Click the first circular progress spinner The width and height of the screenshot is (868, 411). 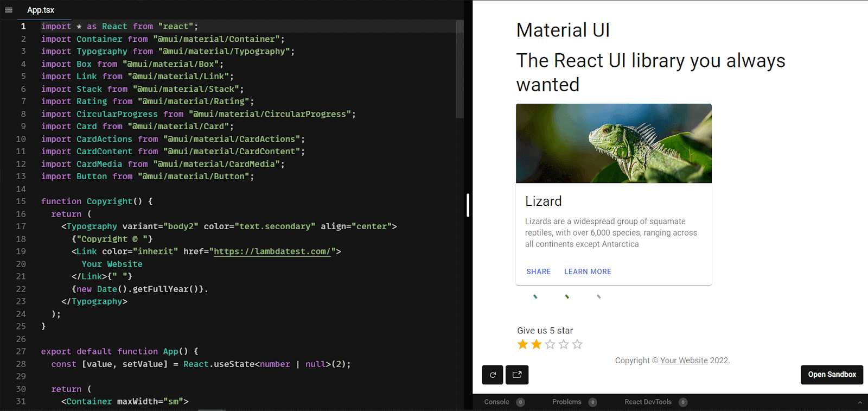click(x=535, y=296)
